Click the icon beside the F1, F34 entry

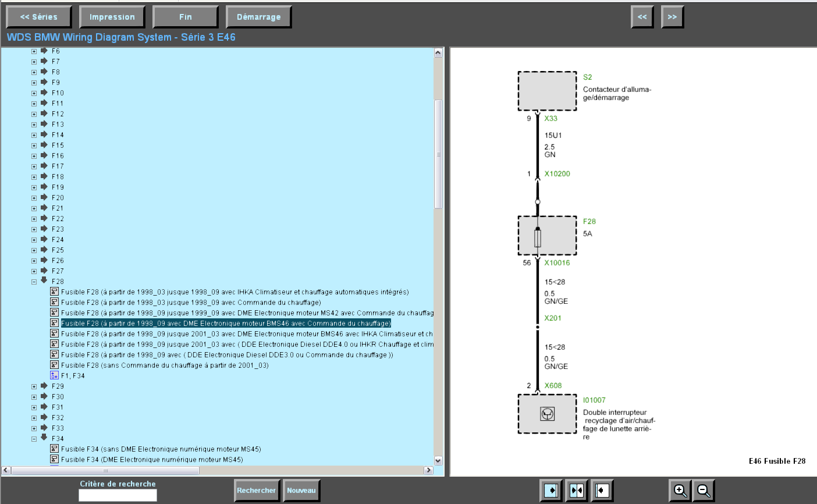[54, 375]
